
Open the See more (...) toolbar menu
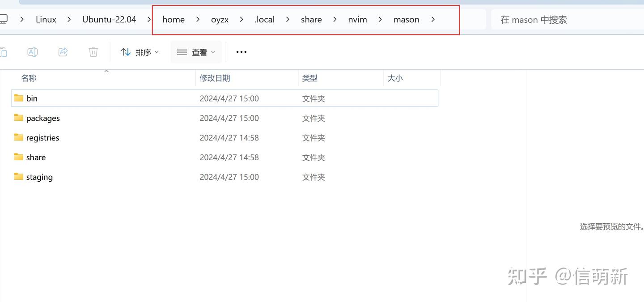(x=241, y=51)
